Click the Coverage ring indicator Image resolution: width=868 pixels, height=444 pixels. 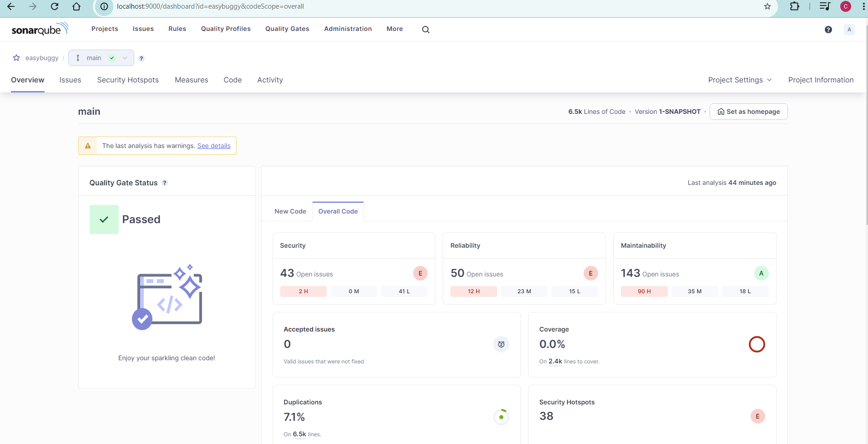tap(757, 344)
